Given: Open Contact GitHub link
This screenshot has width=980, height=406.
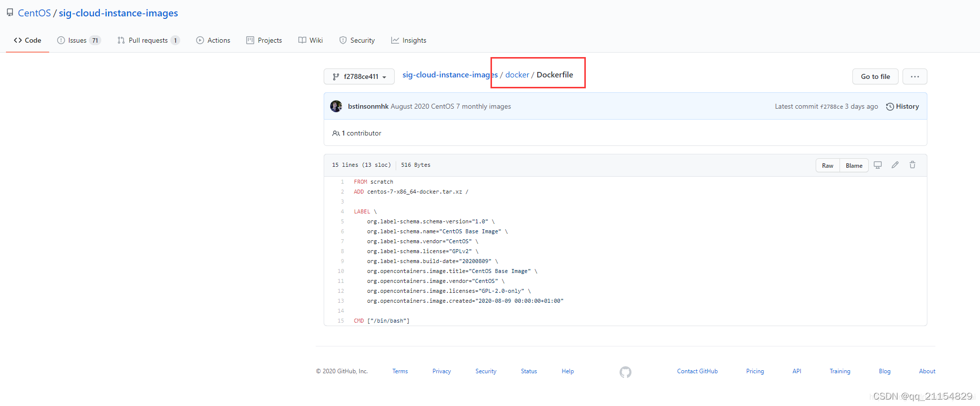Looking at the screenshot, I should pos(698,371).
